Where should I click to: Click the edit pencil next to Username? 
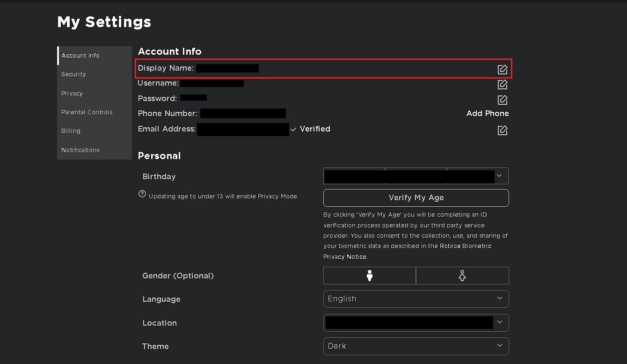[x=502, y=85]
